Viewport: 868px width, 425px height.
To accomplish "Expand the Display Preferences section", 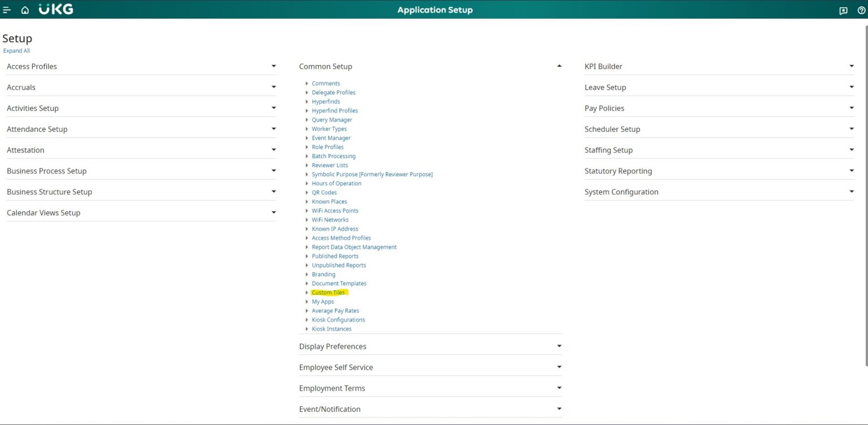I will (x=559, y=345).
